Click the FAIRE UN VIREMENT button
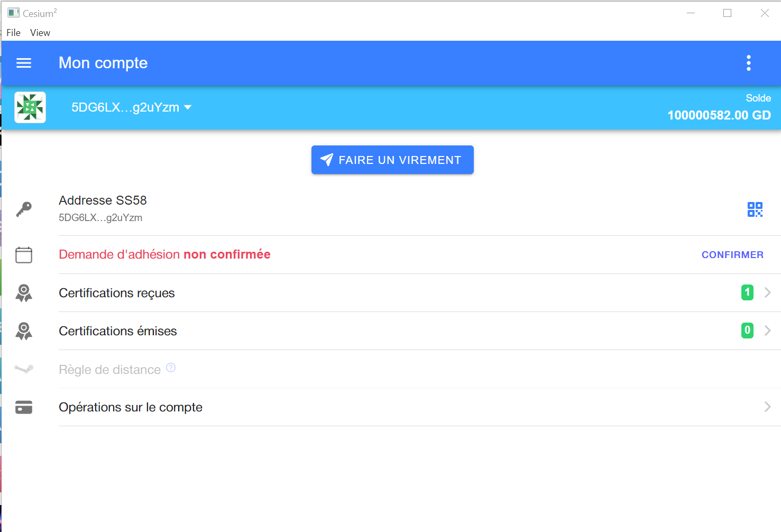This screenshot has height=532, width=781. click(x=392, y=160)
